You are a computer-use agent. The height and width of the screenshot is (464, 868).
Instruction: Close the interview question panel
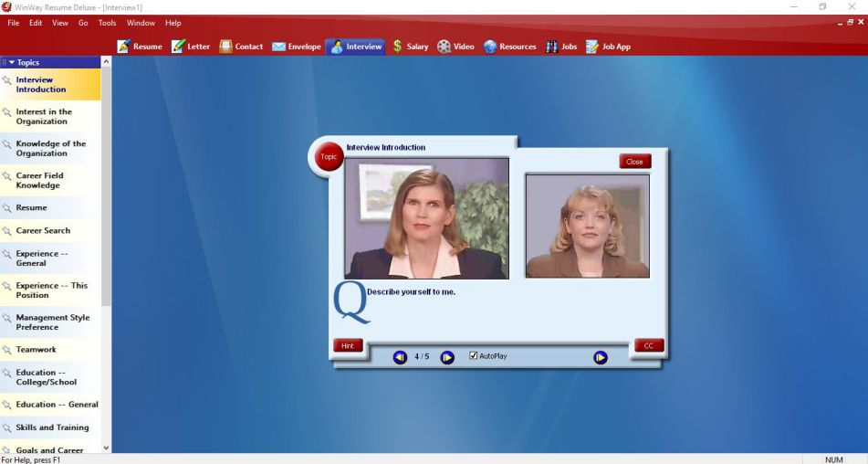(x=634, y=162)
